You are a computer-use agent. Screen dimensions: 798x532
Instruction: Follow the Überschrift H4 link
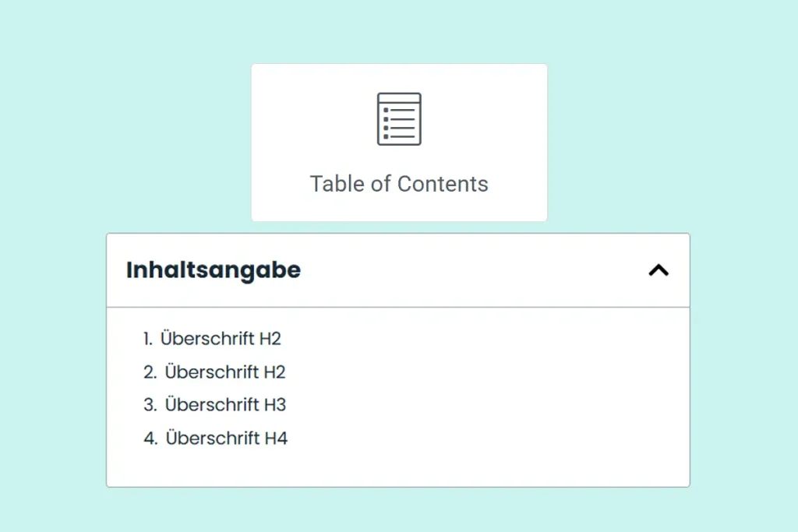pos(225,439)
